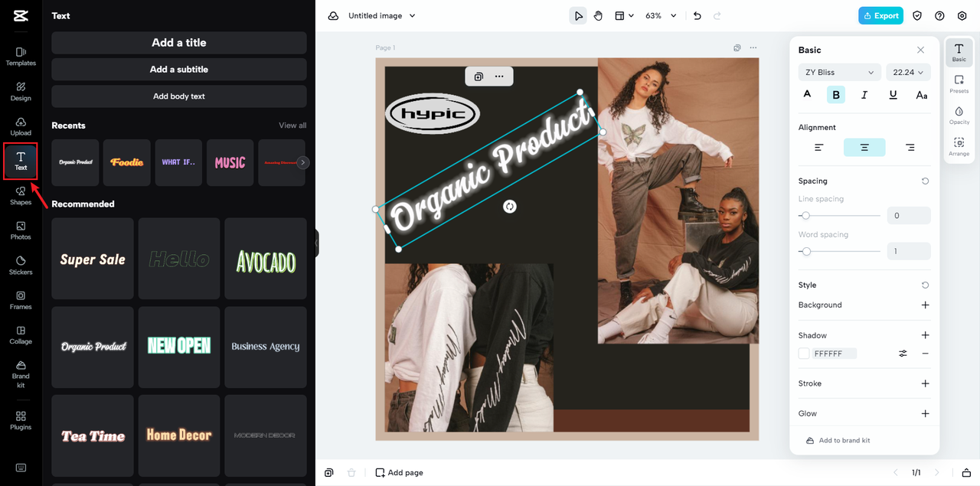
Task: Switch to the Basic tab
Action: click(x=959, y=53)
